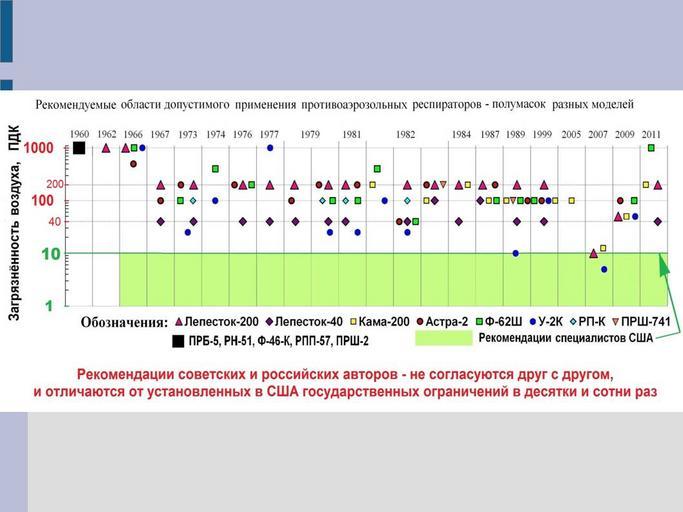
Task: Click the chart title about противоаэрозольных респираторов
Action: (x=334, y=104)
